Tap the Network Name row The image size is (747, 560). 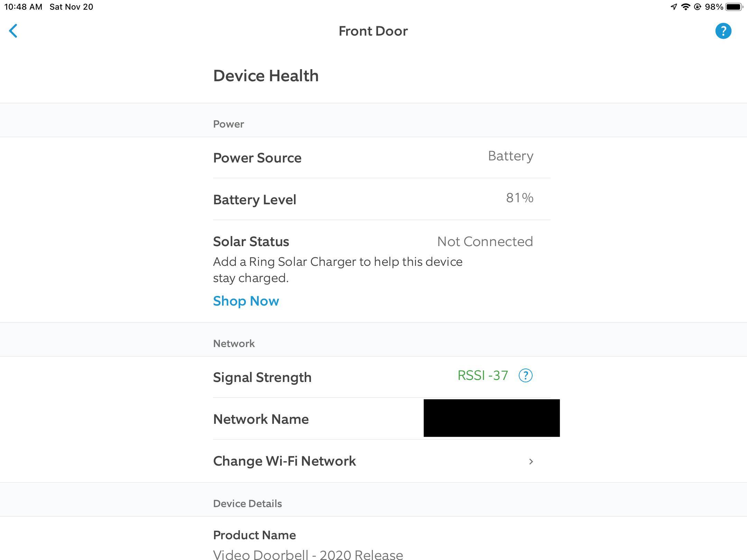pyautogui.click(x=311, y=419)
